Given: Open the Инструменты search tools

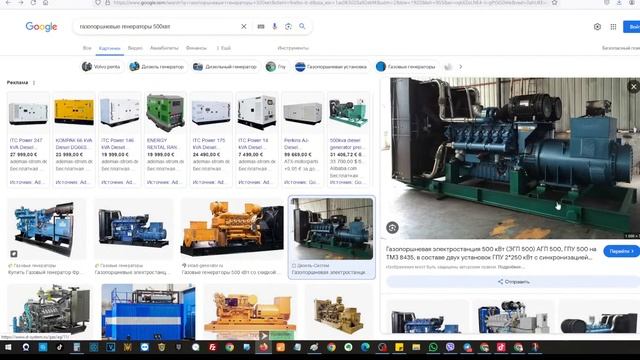Looking at the screenshot, I should 293,48.
